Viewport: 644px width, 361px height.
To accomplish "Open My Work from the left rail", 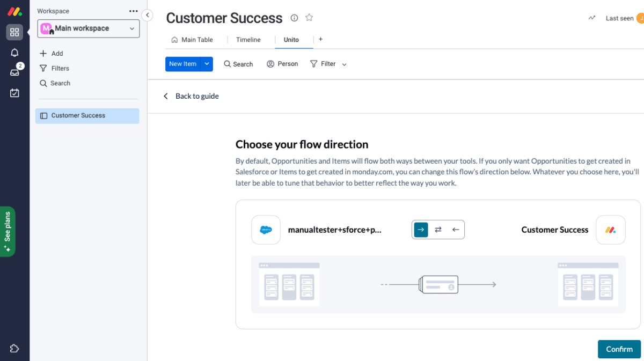I will pyautogui.click(x=14, y=92).
